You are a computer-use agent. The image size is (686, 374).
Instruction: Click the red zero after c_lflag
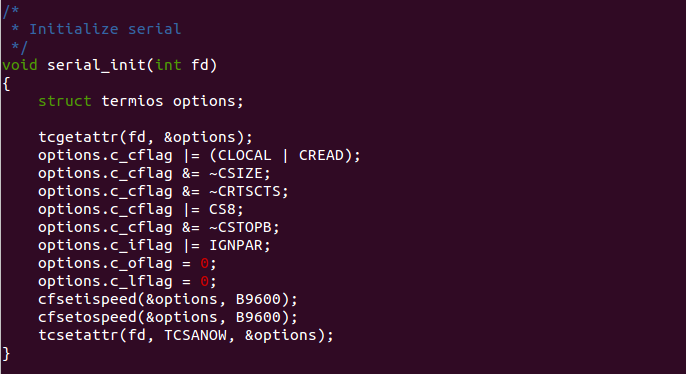(x=204, y=281)
